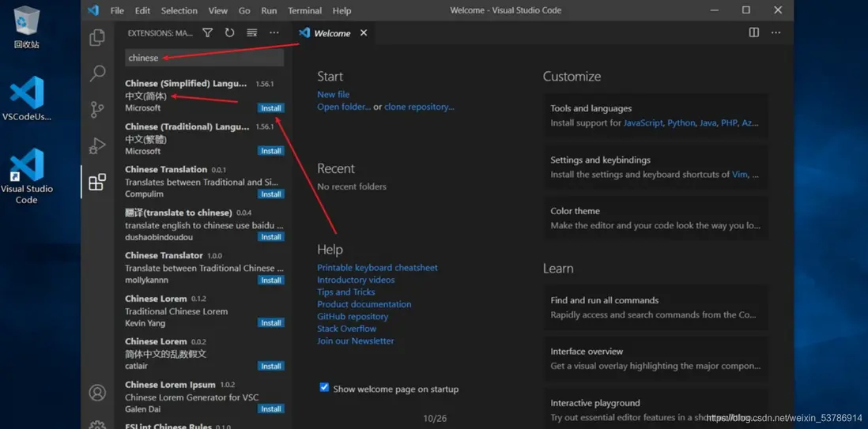Open the Source Control view
868x429 pixels.
pos(97,109)
